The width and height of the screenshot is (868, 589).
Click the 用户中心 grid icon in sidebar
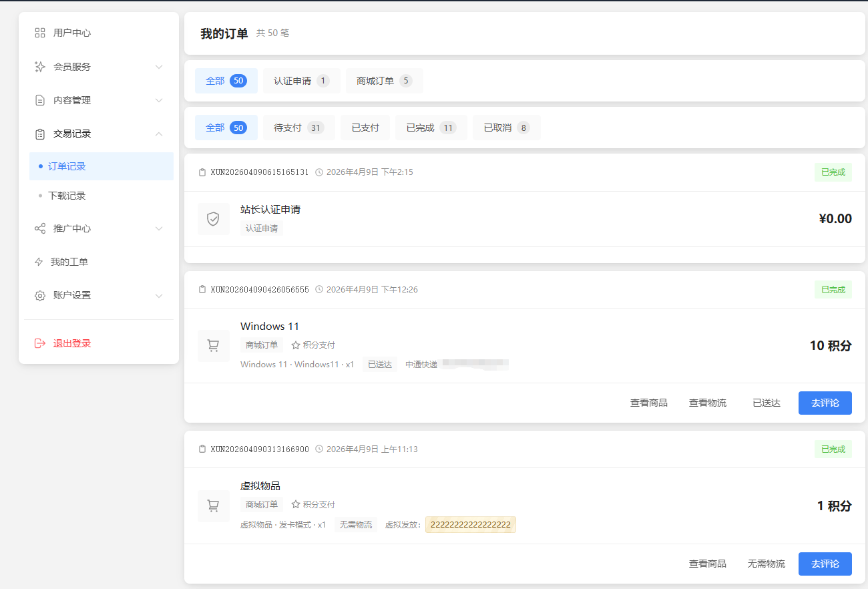[x=40, y=33]
